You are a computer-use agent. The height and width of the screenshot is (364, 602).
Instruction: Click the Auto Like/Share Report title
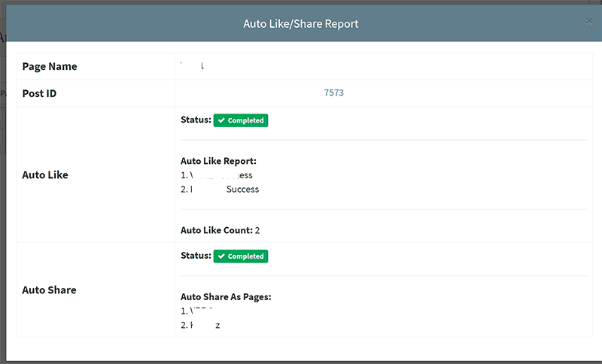click(300, 24)
